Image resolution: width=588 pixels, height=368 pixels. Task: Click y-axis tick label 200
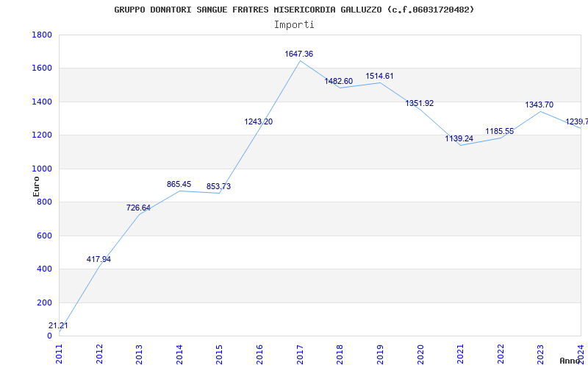click(44, 302)
